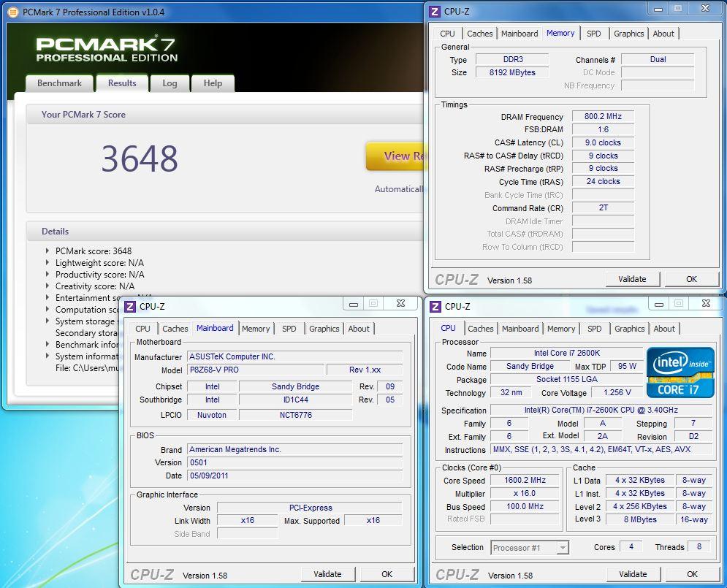Expand the Benchmark information row

(x=47, y=344)
